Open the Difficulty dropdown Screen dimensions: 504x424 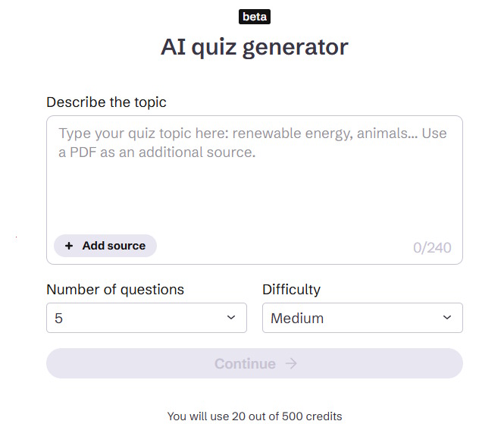[362, 318]
